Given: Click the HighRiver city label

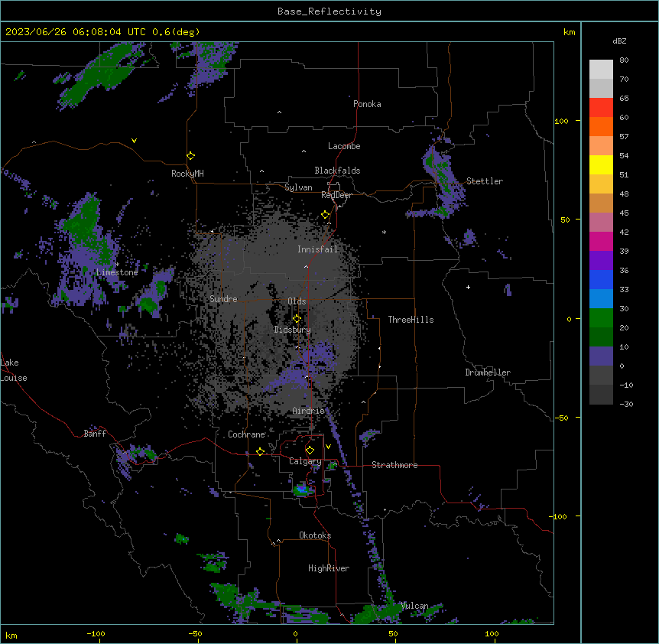Looking at the screenshot, I should pos(329,568).
